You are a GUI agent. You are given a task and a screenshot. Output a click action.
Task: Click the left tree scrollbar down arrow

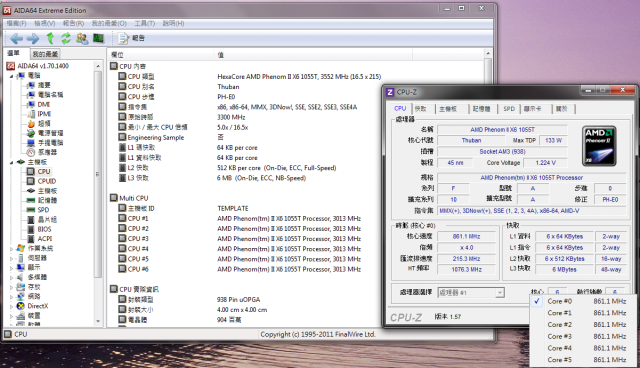pyautogui.click(x=98, y=321)
